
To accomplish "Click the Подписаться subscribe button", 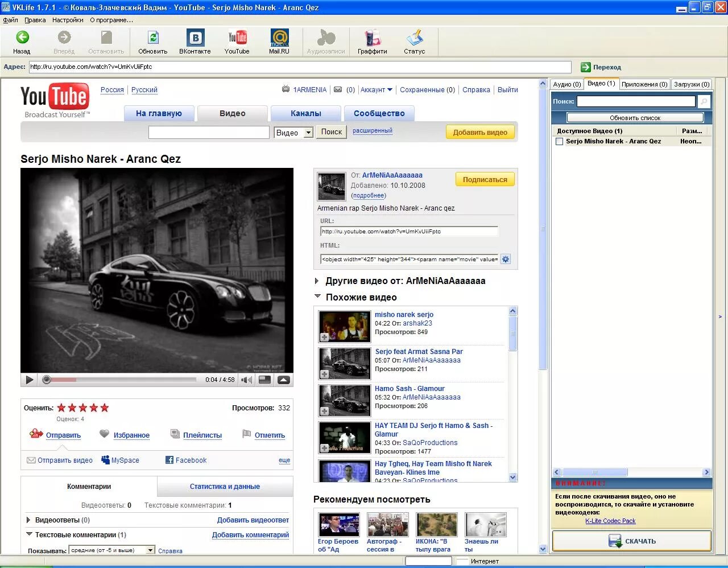I will [485, 180].
